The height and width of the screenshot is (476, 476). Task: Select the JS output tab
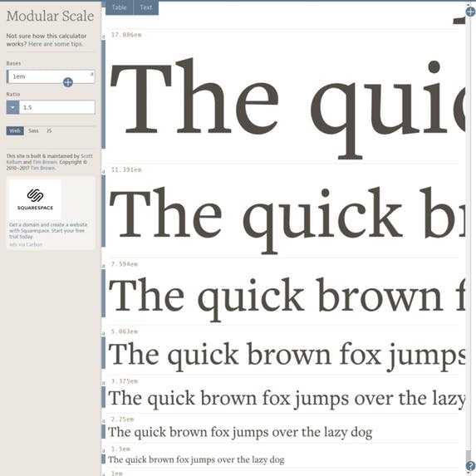tap(49, 131)
